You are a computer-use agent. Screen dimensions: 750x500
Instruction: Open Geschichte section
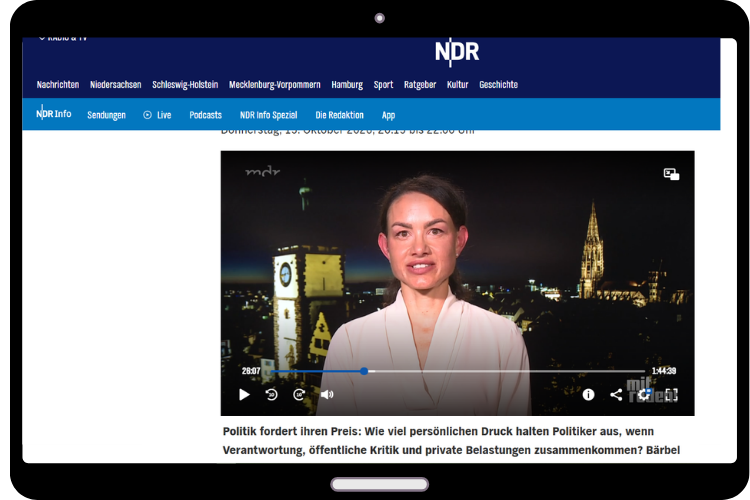[498, 85]
